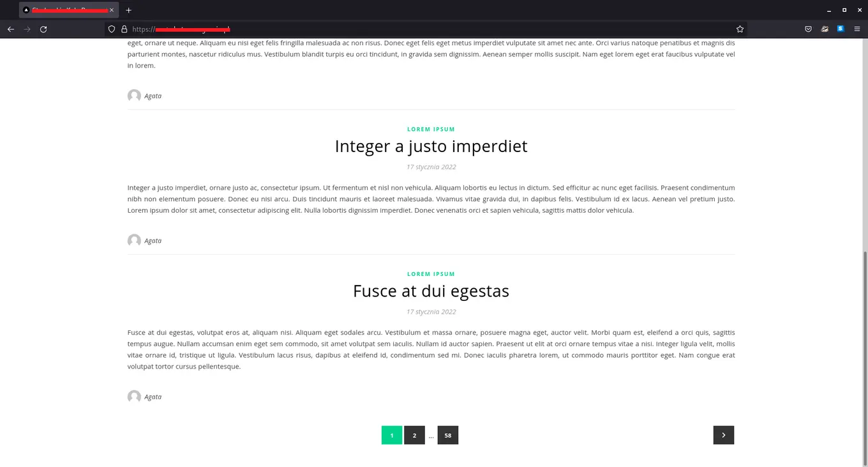
Task: Open a new tab with the plus button
Action: pyautogui.click(x=128, y=10)
